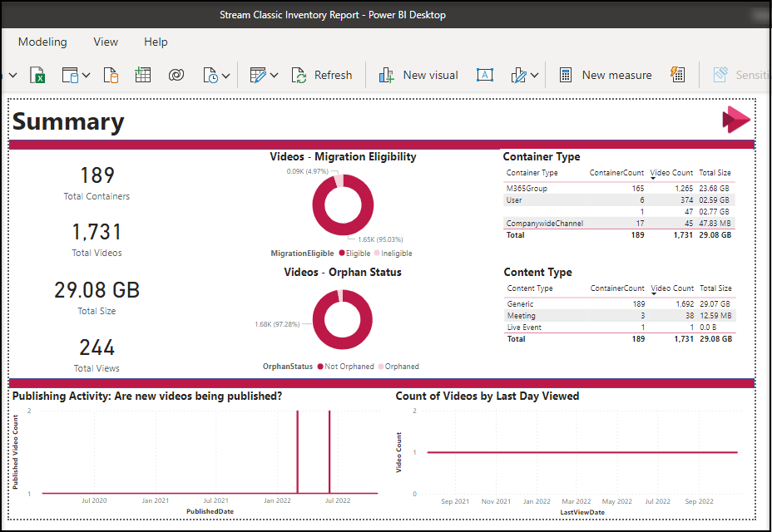The height and width of the screenshot is (532, 772).
Task: Open the More visuals dropdown arrow
Action: (x=534, y=76)
